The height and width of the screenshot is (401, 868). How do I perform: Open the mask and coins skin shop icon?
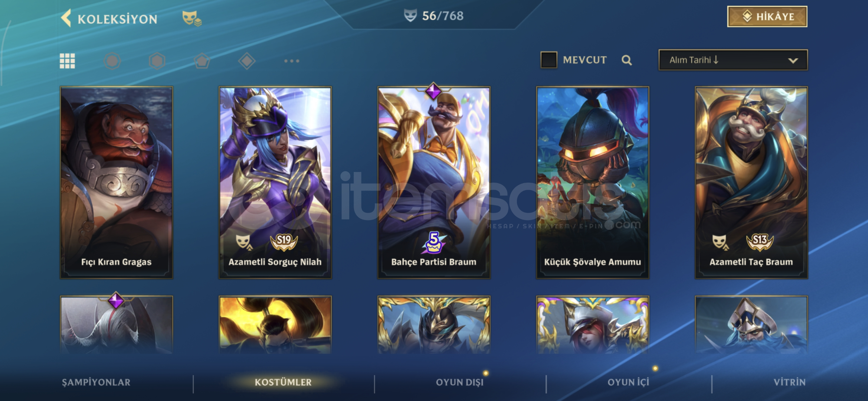click(x=191, y=19)
